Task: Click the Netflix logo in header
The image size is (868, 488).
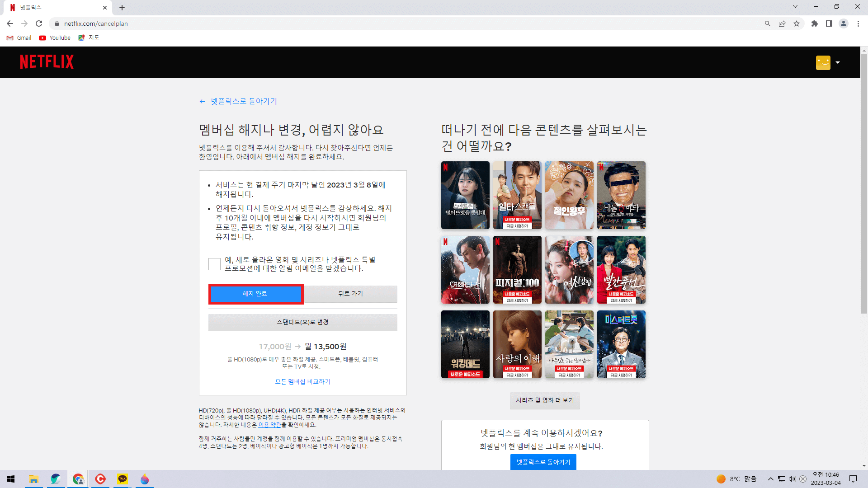Action: 47,62
